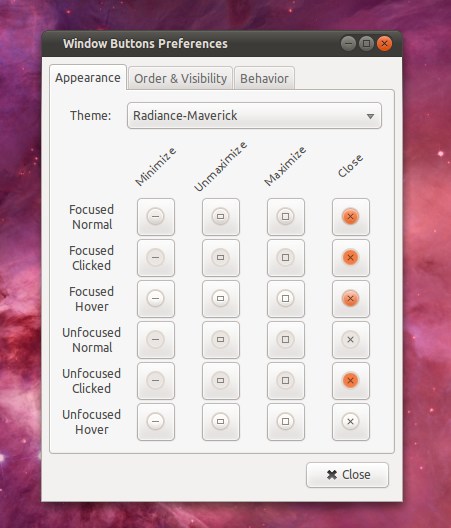Switch to the Order & Visibility tab
451x528 pixels.
pos(181,78)
